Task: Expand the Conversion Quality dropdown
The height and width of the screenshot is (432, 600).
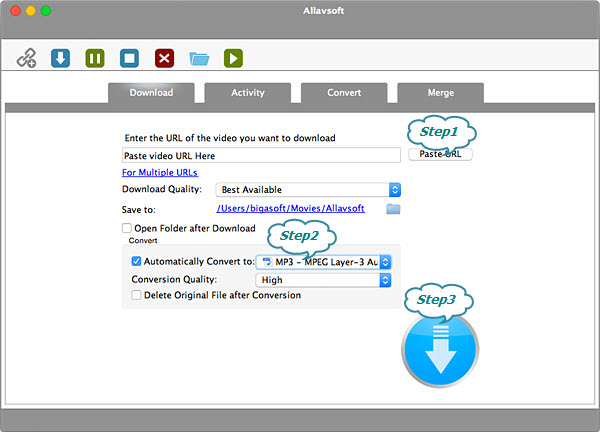Action: (x=323, y=280)
